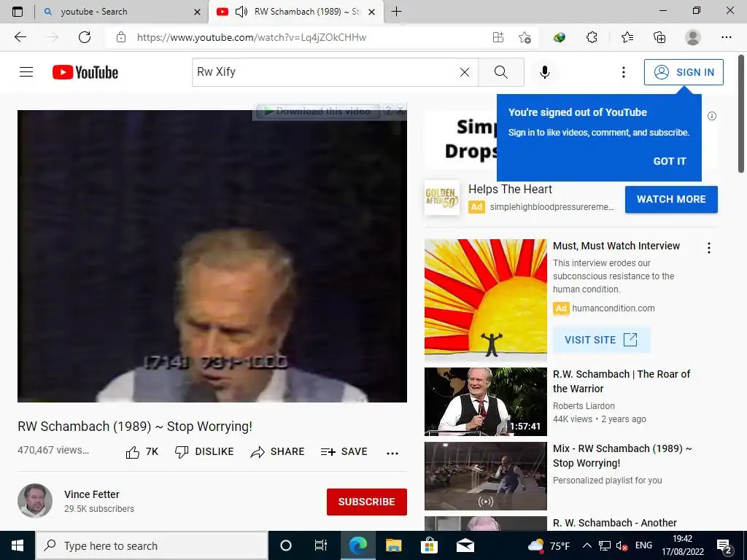The width and height of the screenshot is (747, 560).
Task: Open File Explorer from taskbar
Action: [x=393, y=545]
